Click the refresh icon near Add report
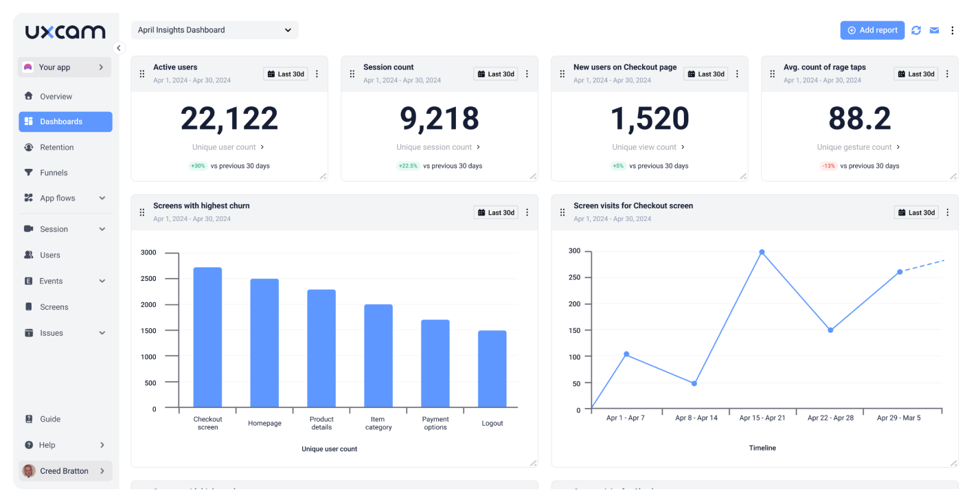The height and width of the screenshot is (502, 980). [x=916, y=30]
